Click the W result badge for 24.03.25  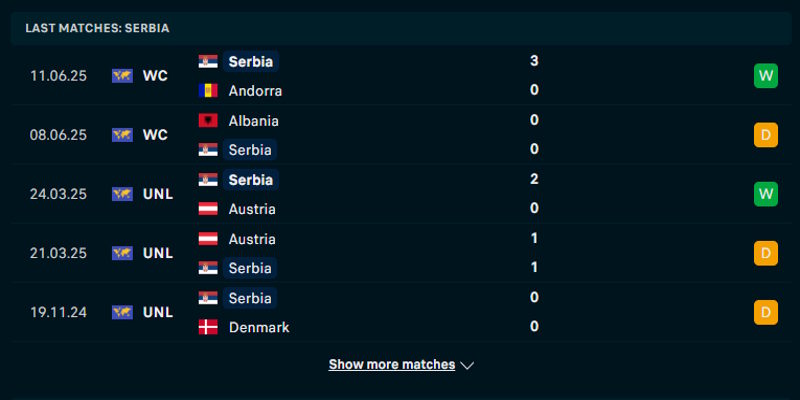click(766, 194)
